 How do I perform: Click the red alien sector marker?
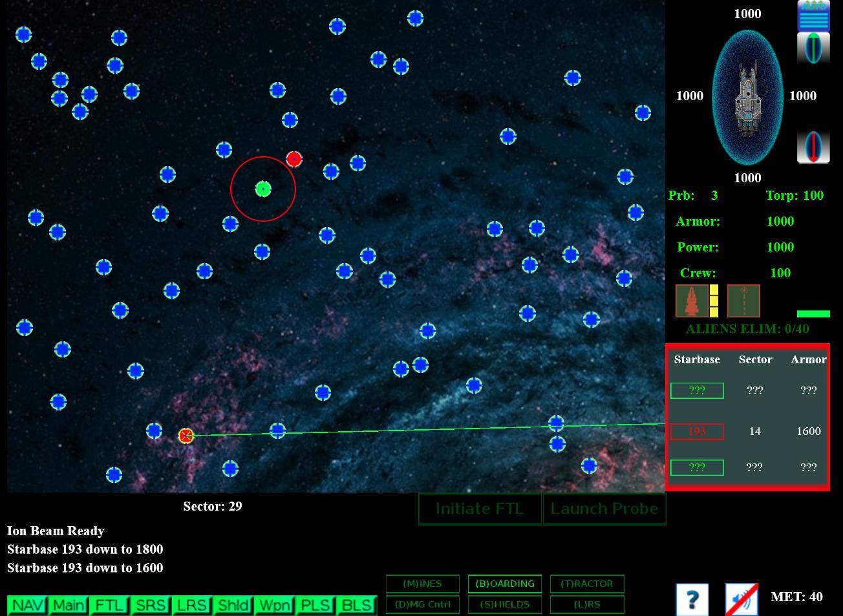[293, 159]
